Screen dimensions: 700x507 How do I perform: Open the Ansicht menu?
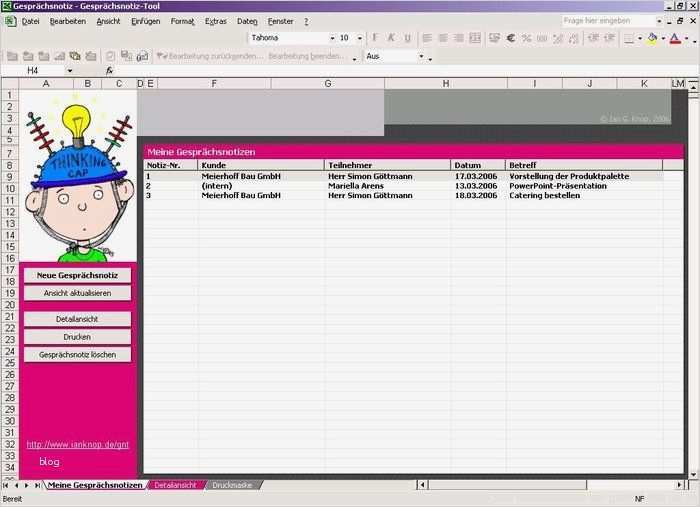click(x=108, y=21)
